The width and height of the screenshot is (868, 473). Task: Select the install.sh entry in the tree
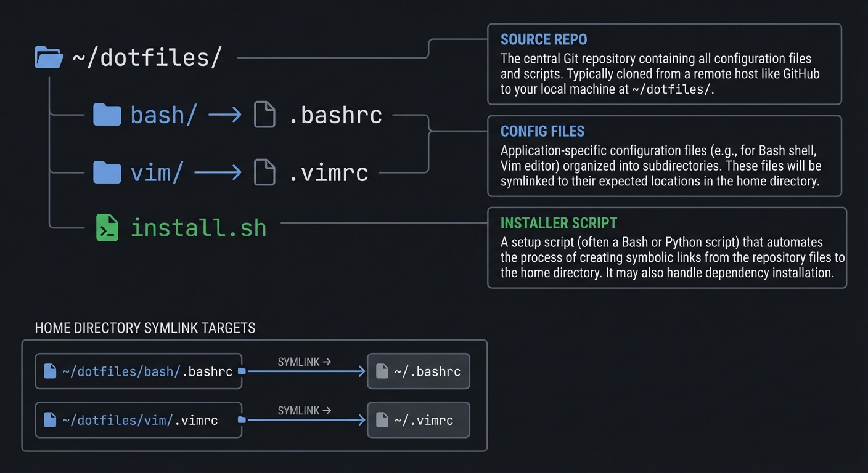point(199,227)
